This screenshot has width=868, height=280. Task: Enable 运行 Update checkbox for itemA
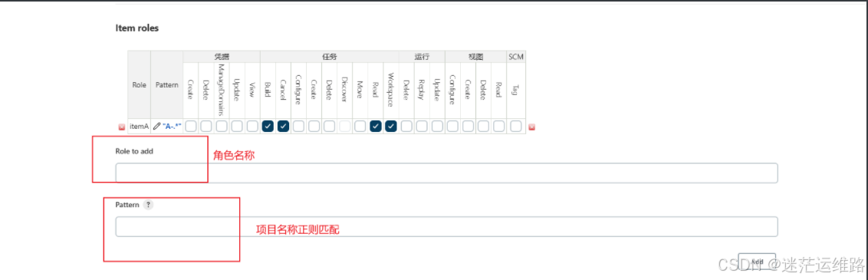point(437,126)
